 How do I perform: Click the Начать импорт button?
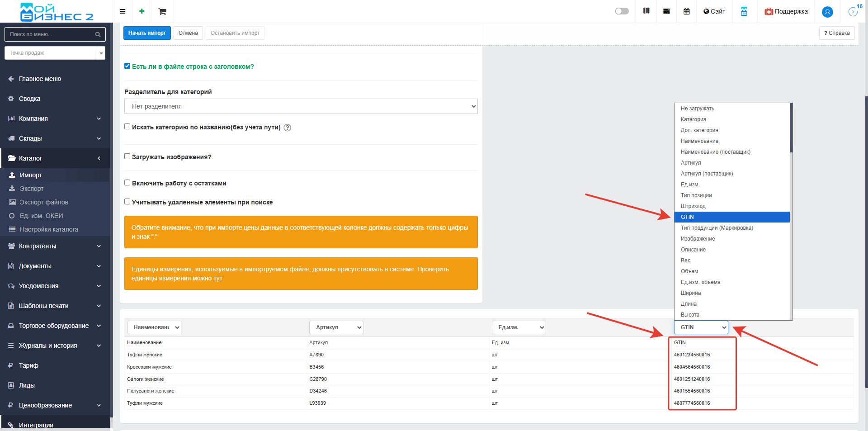pyautogui.click(x=147, y=33)
